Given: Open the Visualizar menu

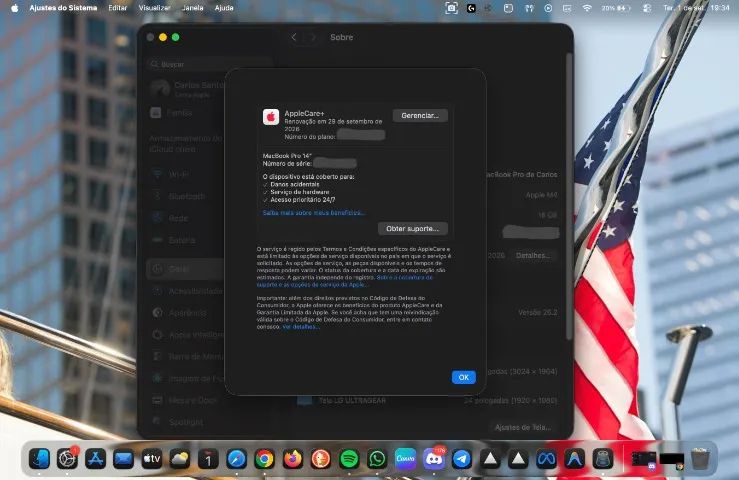Looking at the screenshot, I should pos(155,8).
